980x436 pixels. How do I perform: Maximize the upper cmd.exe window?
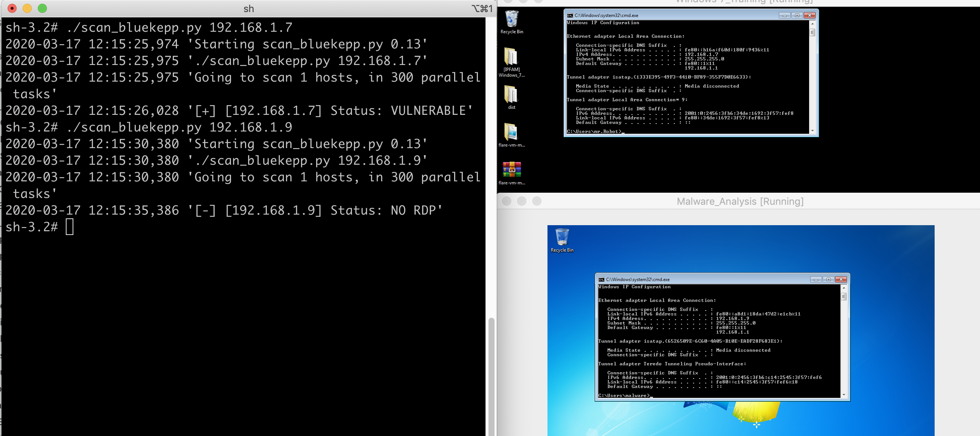(797, 15)
